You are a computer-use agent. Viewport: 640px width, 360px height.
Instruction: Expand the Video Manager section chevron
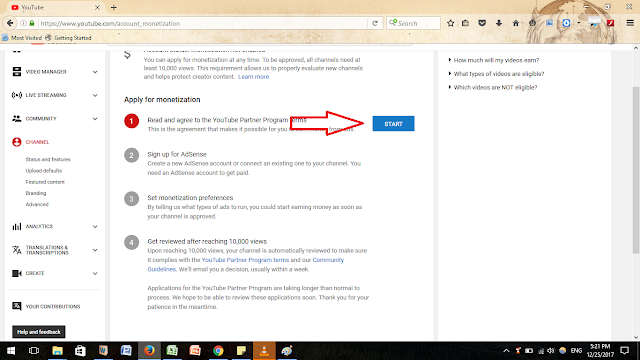point(95,72)
